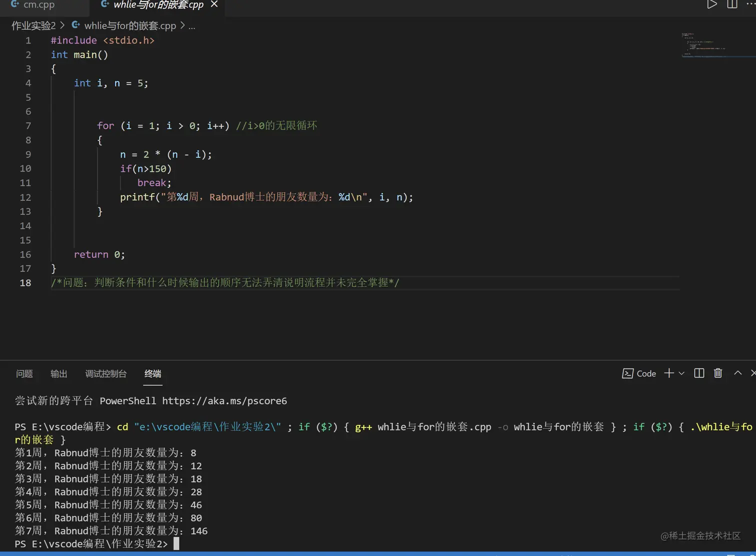The image size is (756, 556).
Task: Maximize the panel with the up chevron
Action: pyautogui.click(x=737, y=373)
